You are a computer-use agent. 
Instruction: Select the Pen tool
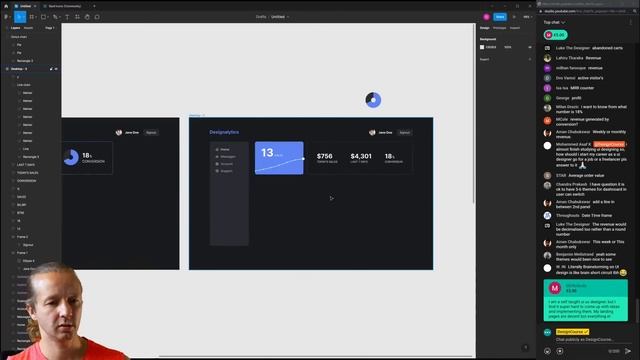pos(55,17)
